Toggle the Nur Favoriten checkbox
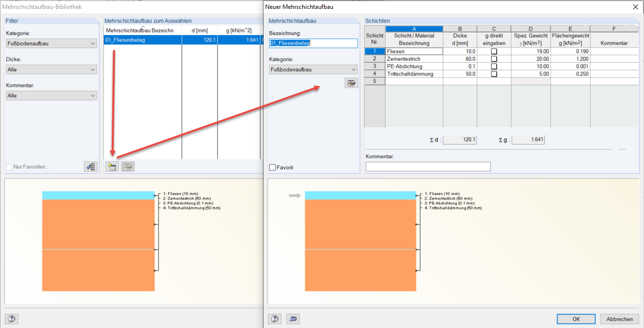 click(x=9, y=167)
